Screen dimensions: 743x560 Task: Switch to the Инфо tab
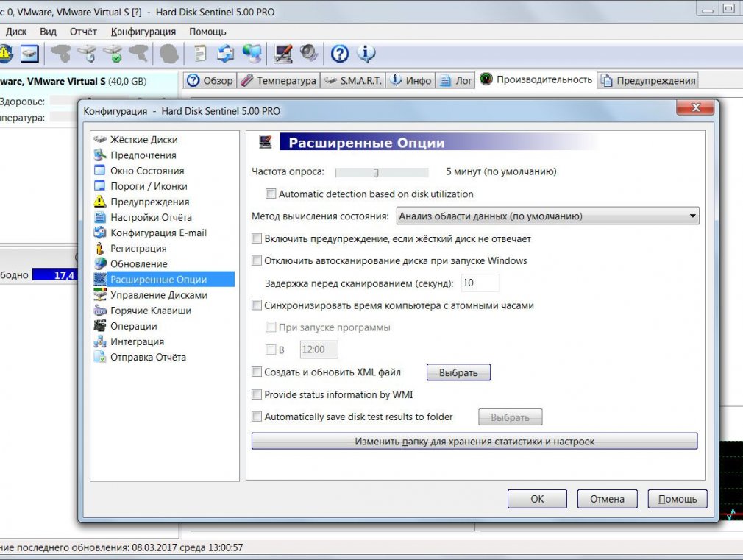(x=410, y=81)
